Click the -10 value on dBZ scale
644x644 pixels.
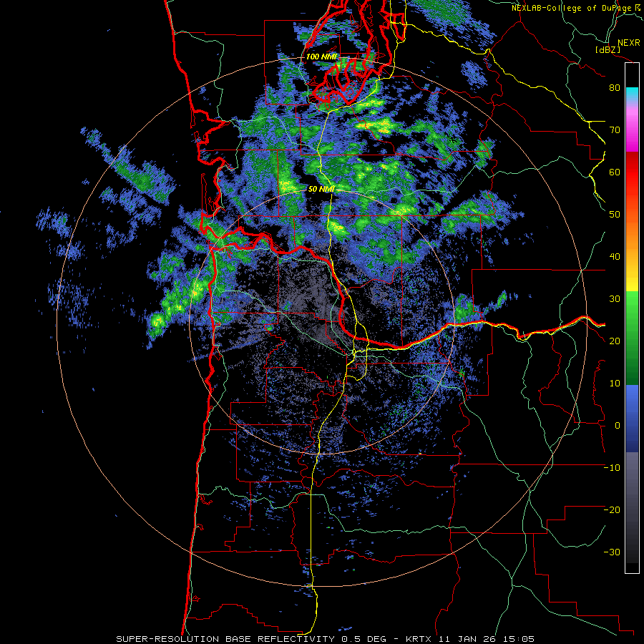coord(612,468)
